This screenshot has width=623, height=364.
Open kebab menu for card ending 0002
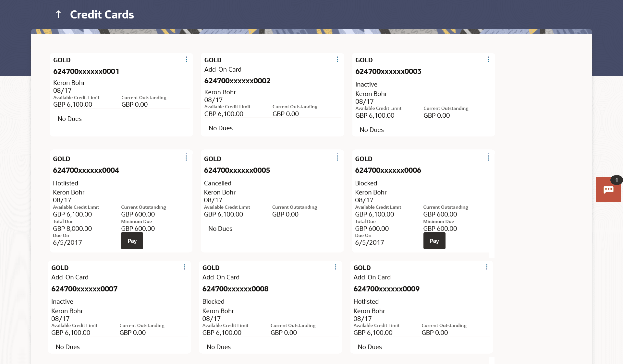coord(337,59)
